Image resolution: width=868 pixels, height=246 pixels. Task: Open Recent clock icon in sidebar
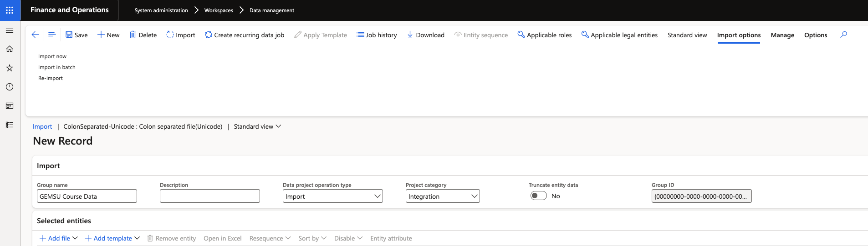click(x=10, y=87)
